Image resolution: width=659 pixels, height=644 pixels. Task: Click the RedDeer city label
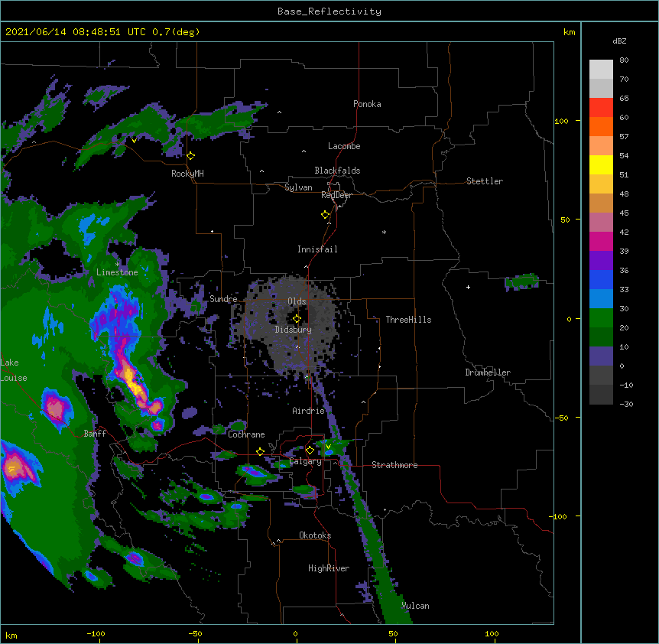[336, 195]
